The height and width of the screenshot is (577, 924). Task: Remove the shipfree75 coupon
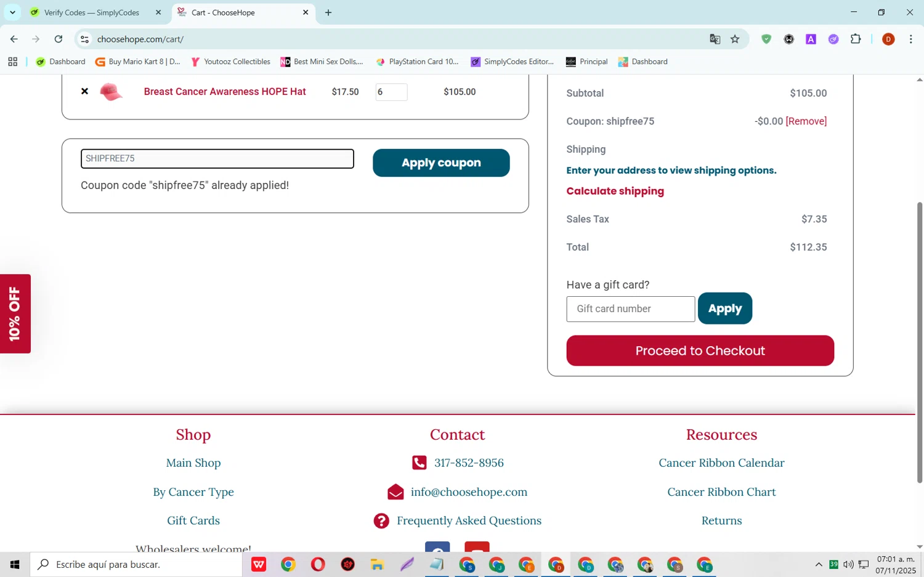806,121
